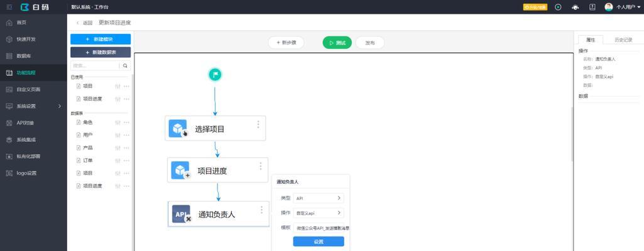Open the yellow upgrade badge in the header

tap(535, 7)
